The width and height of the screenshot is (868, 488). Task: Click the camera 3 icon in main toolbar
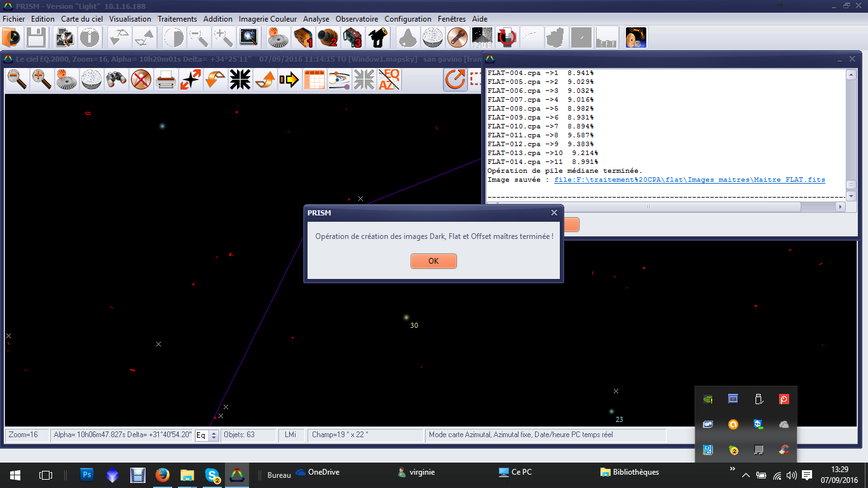[352, 38]
